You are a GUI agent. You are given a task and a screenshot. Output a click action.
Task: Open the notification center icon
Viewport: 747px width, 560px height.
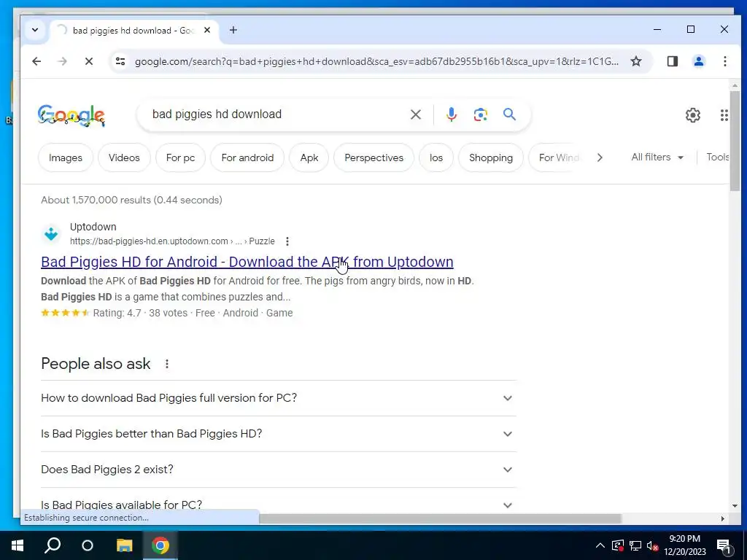[x=724, y=547]
